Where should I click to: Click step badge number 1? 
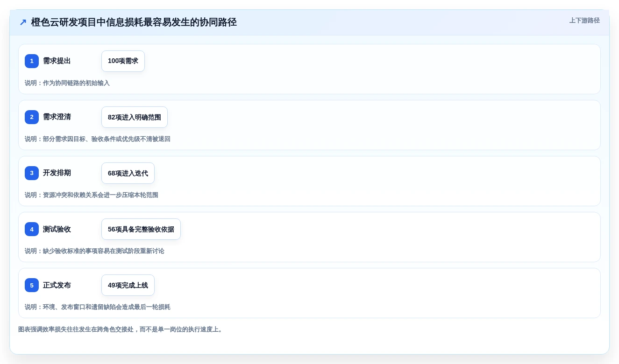32,61
